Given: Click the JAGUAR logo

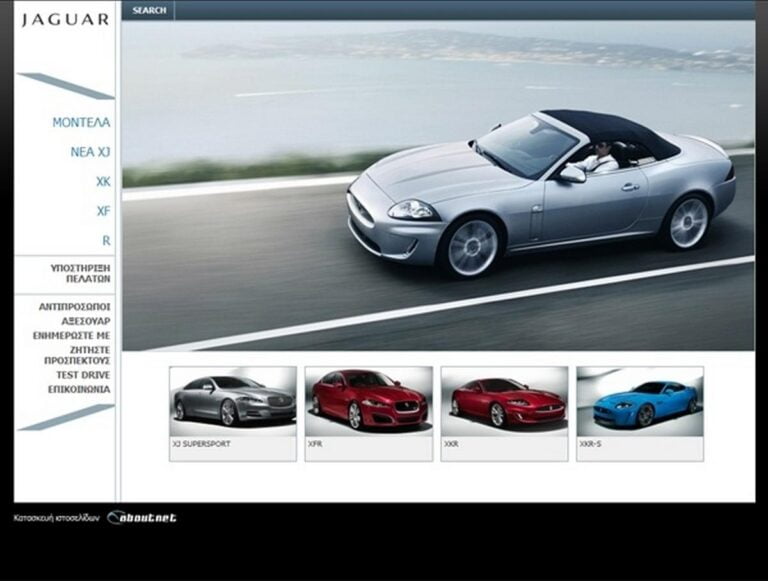Looking at the screenshot, I should pos(65,20).
